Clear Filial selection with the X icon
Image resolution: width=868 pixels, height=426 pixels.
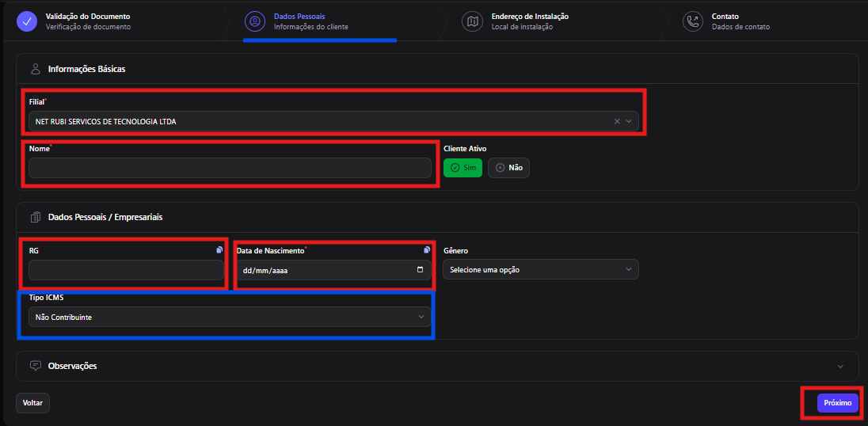pyautogui.click(x=617, y=121)
